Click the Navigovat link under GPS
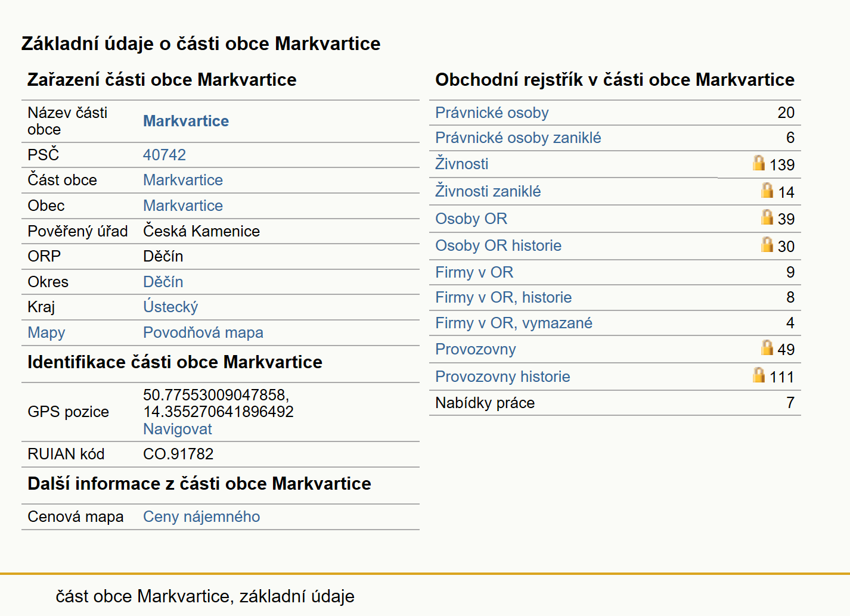The width and height of the screenshot is (850, 616). tap(178, 429)
